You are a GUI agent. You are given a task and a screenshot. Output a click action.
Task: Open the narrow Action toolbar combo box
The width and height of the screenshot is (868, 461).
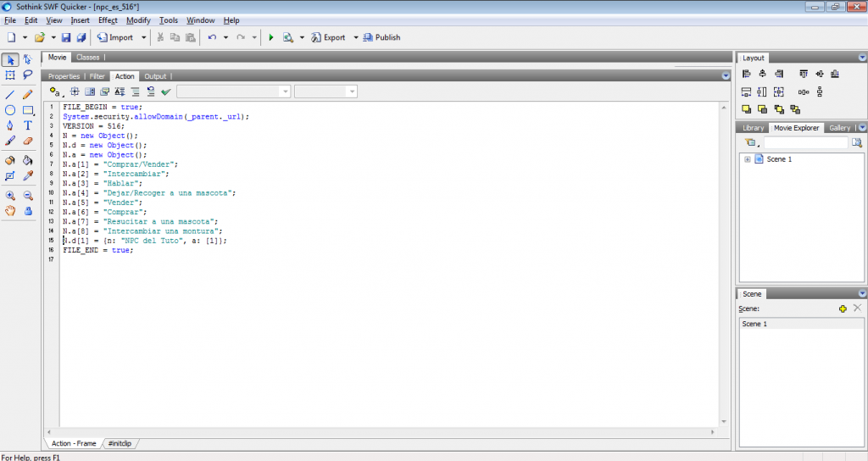click(326, 92)
